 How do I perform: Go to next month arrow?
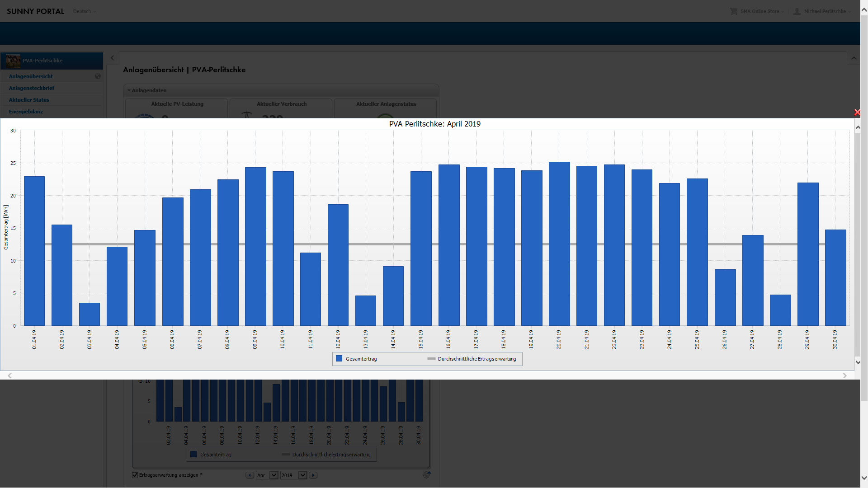(x=313, y=475)
